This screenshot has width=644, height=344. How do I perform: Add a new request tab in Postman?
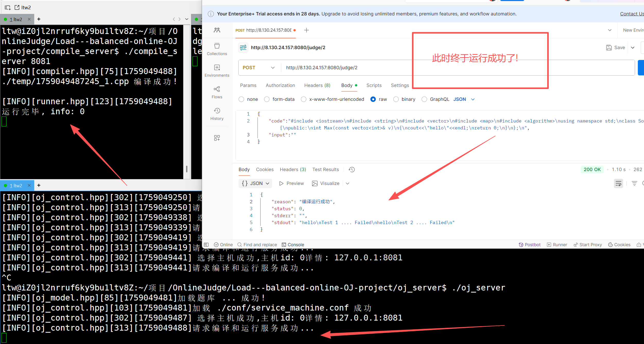(x=306, y=30)
